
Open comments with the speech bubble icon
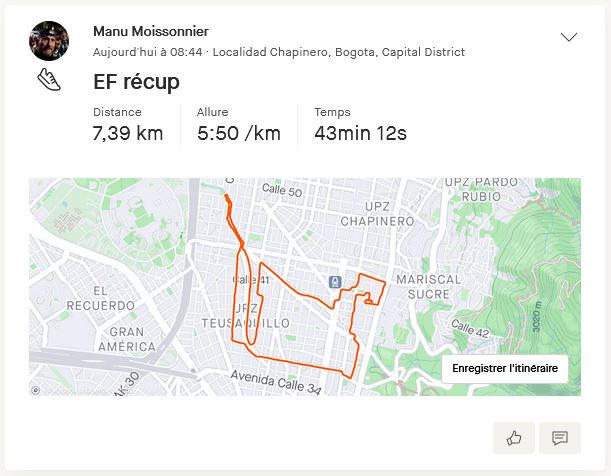[x=560, y=437]
